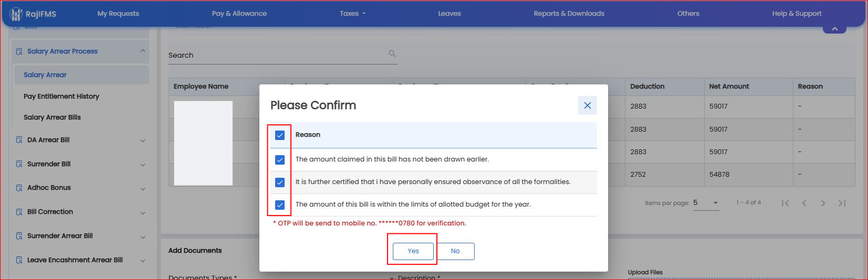
Task: Open Salary Arrear Bills link
Action: tap(52, 117)
